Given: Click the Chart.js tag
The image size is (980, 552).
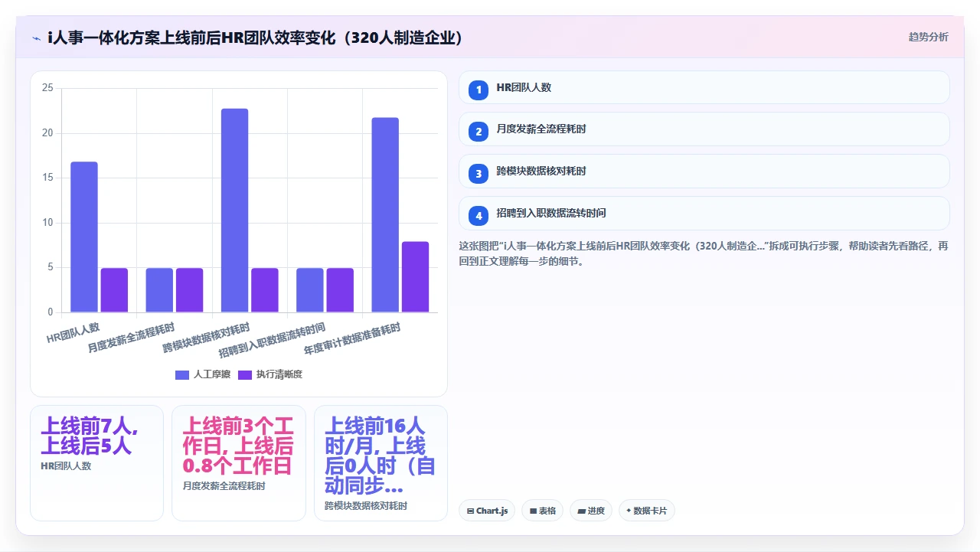Looking at the screenshot, I should (487, 511).
